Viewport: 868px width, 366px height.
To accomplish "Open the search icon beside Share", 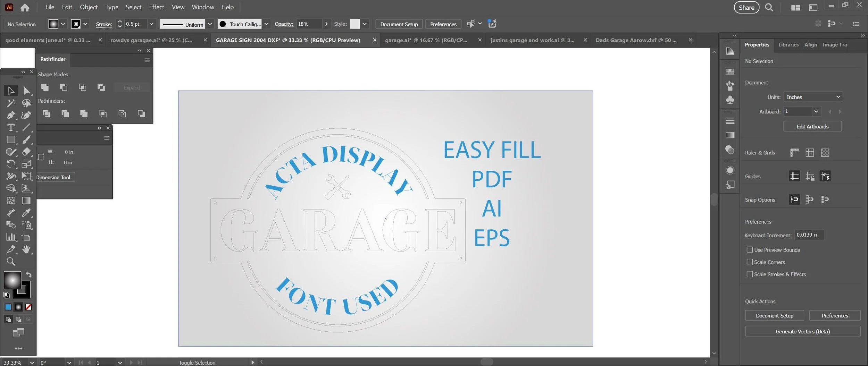I will click(769, 7).
